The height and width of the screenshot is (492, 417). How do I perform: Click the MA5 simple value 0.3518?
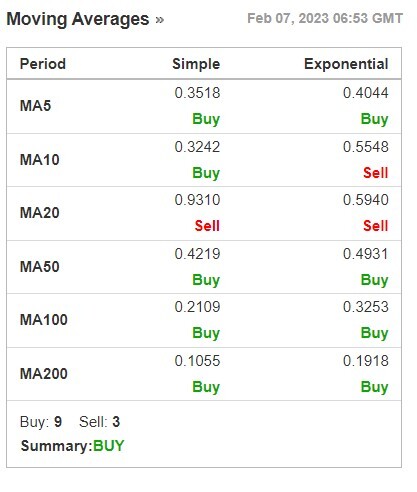pyautogui.click(x=197, y=93)
